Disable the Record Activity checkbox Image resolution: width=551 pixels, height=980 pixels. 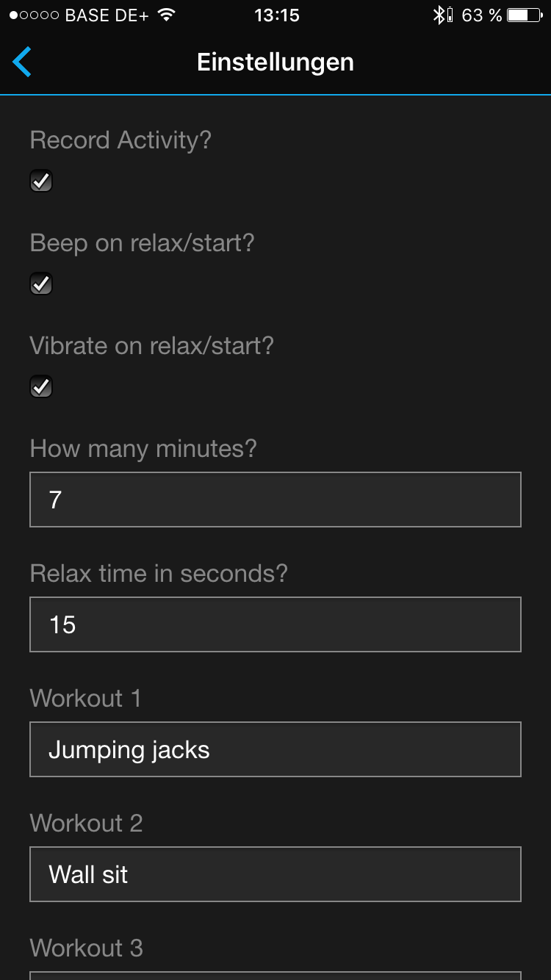(41, 181)
